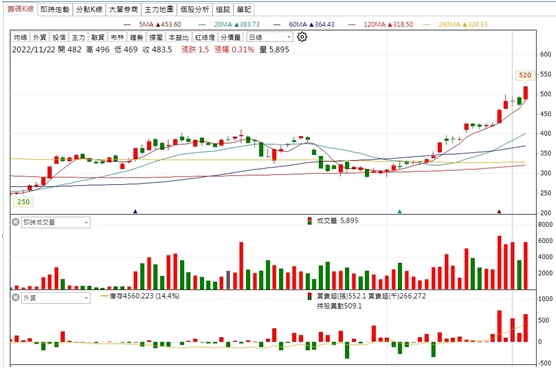Image resolution: width=556 pixels, height=370 pixels.
Task: Switch to the 分點K線 tab
Action: point(89,9)
